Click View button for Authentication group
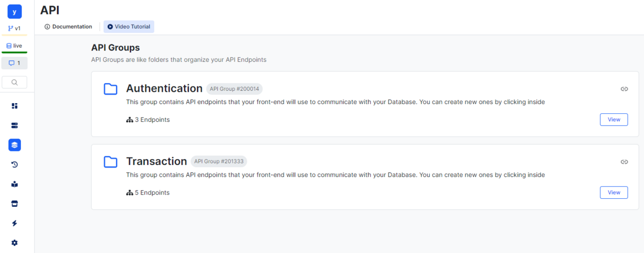The image size is (644, 253). (x=613, y=119)
